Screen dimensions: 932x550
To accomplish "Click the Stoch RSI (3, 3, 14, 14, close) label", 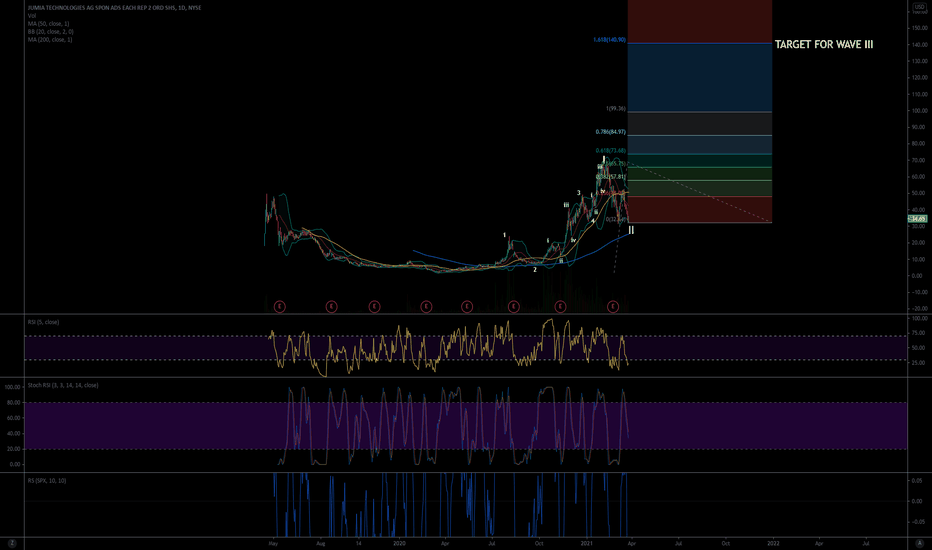I will point(63,385).
